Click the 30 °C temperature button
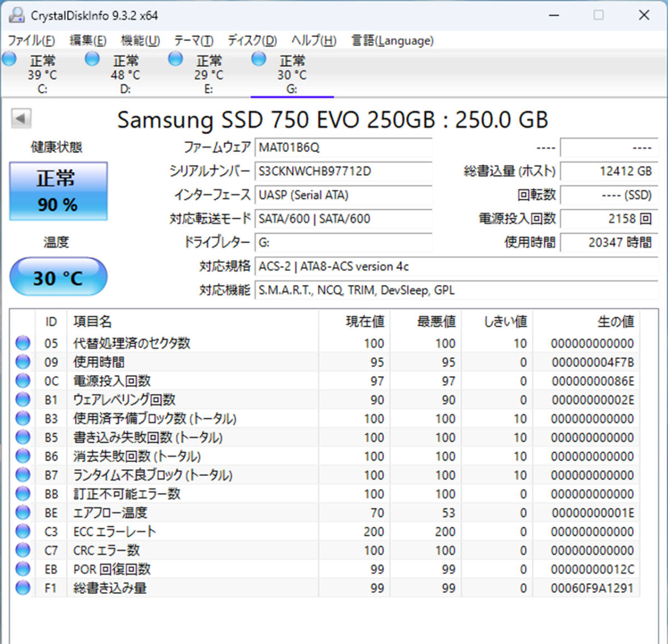The height and width of the screenshot is (644, 668). click(x=58, y=277)
